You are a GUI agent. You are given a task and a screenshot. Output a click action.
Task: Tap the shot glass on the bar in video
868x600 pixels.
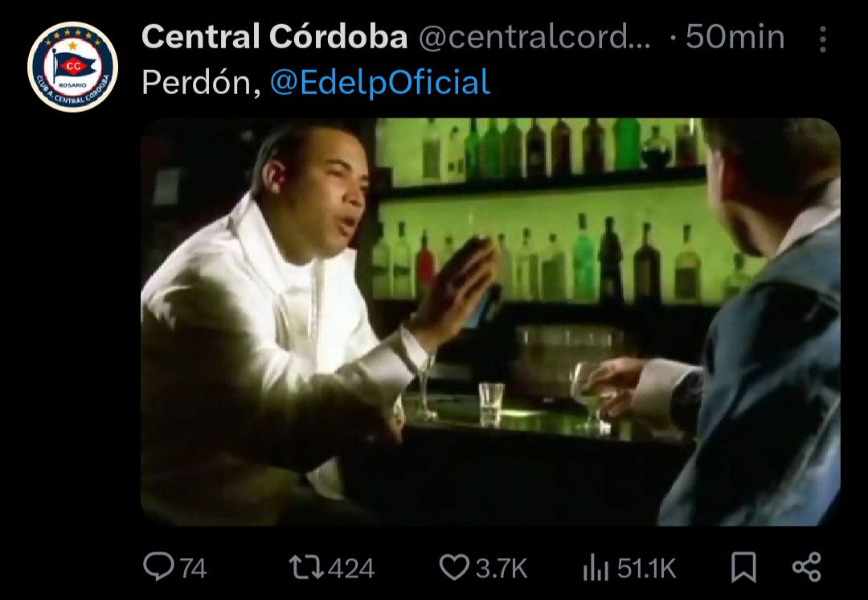coord(491,403)
